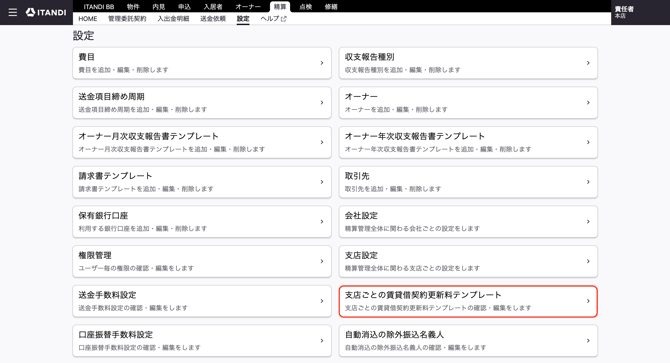The image size is (670, 363).
Task: Select the 申込 tab
Action: pyautogui.click(x=184, y=7)
